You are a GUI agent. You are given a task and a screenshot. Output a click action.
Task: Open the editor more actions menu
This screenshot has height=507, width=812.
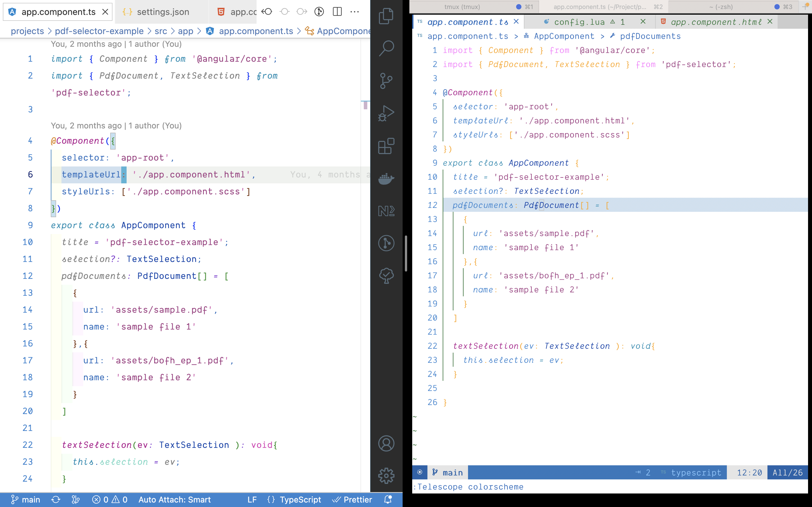point(354,12)
